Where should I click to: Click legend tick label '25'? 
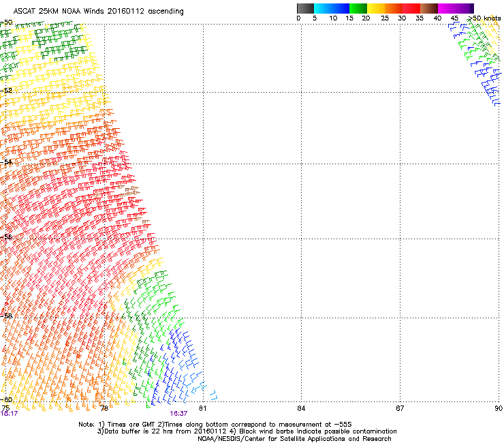point(385,18)
